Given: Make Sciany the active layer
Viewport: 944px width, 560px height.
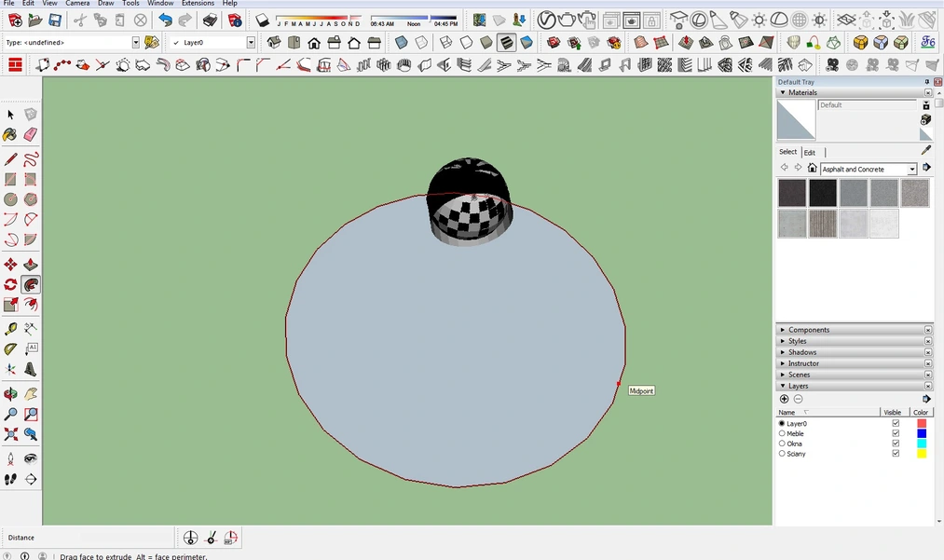Looking at the screenshot, I should [783, 454].
